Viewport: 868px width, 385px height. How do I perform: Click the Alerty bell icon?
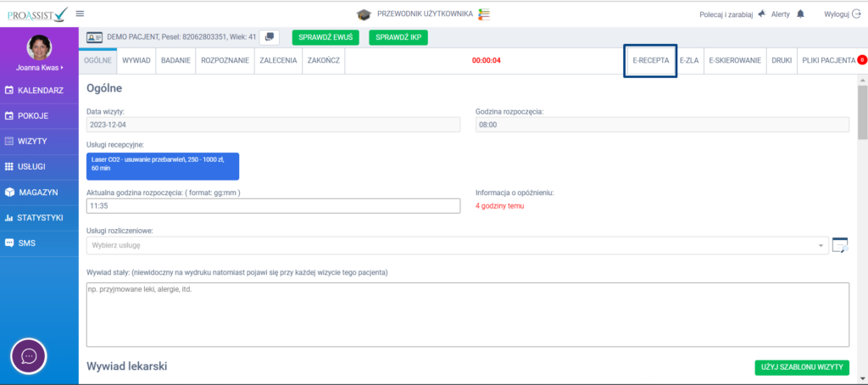[x=800, y=14]
